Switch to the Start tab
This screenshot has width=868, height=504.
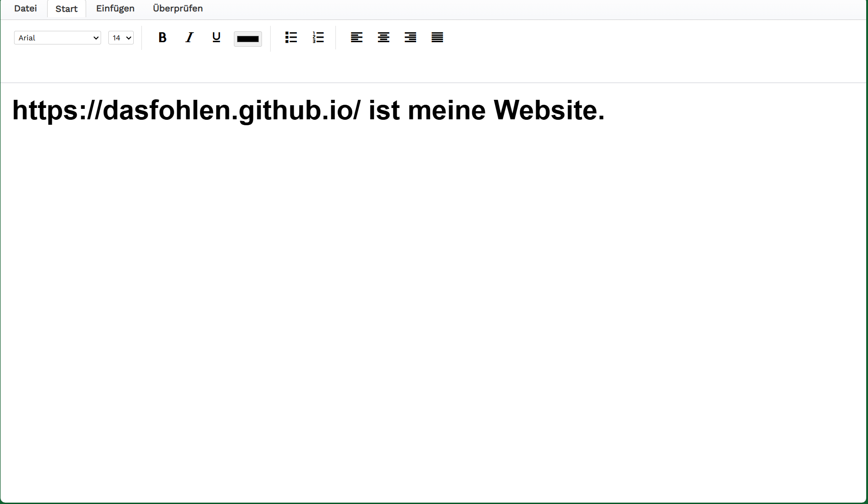click(67, 9)
